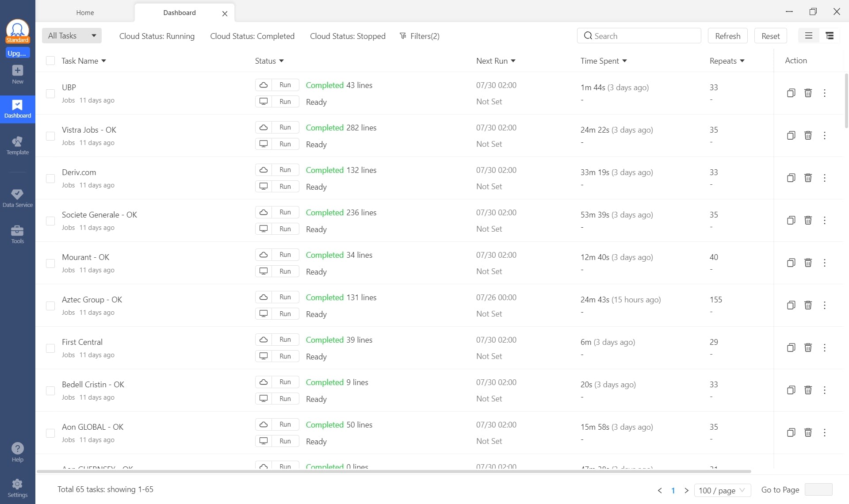849x504 pixels.
Task: Open the New task sidebar icon
Action: (x=18, y=74)
